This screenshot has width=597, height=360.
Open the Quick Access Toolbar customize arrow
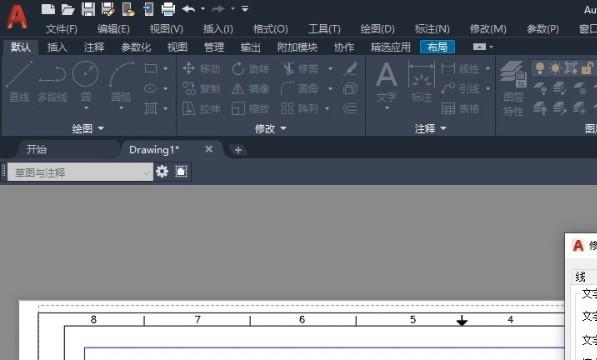[245, 9]
